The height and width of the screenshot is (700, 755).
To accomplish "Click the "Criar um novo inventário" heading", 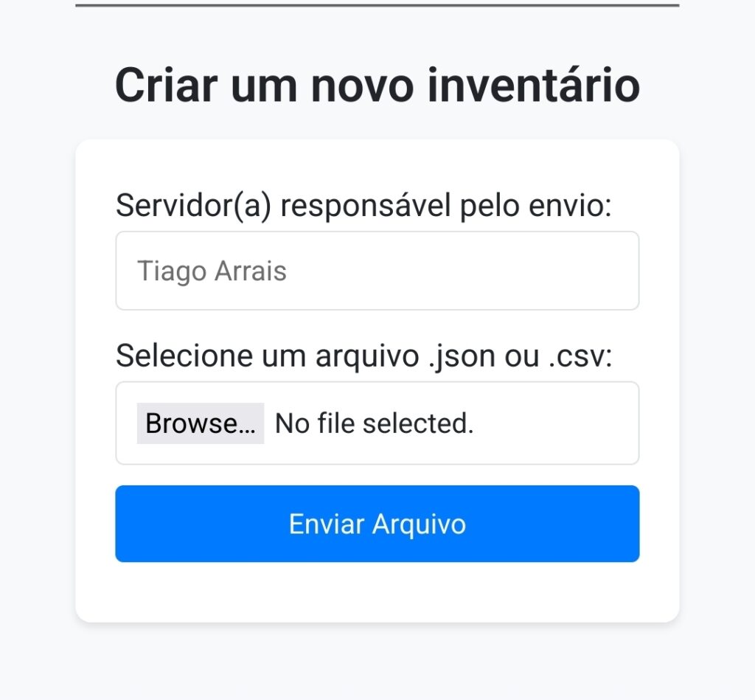I will coord(377,86).
